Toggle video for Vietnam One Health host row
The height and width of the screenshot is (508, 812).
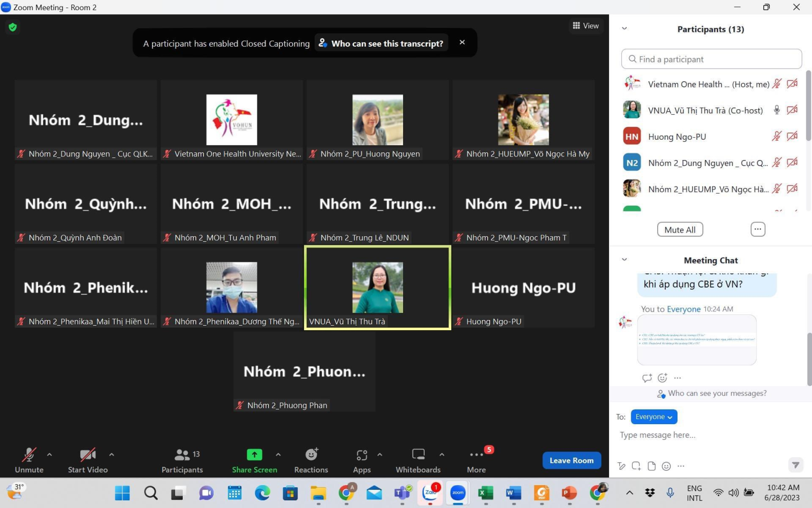[792, 84]
